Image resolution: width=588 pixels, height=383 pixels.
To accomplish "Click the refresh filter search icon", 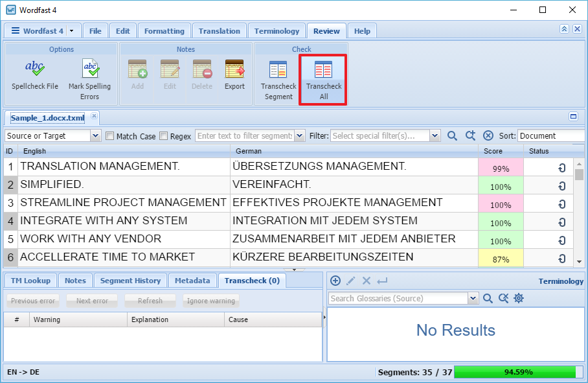I will (x=470, y=136).
